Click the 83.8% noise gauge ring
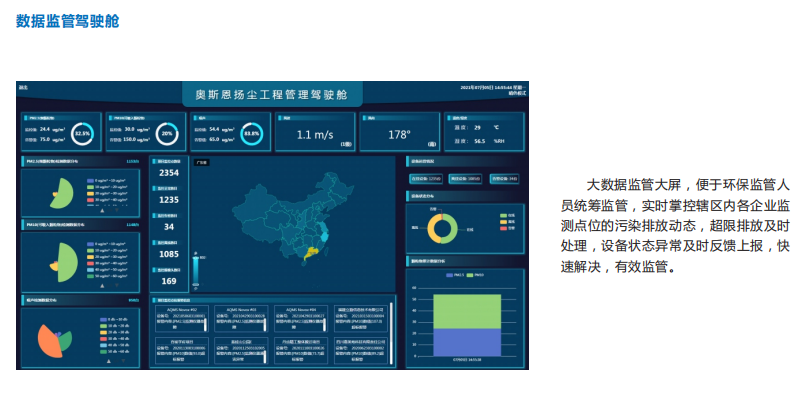Screen dimensions: 799x394 (x=251, y=134)
